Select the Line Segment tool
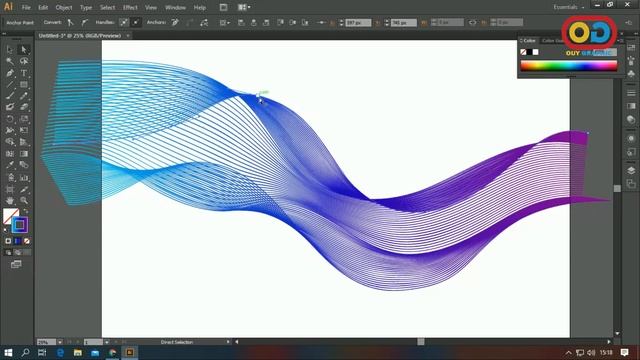 tap(10, 84)
